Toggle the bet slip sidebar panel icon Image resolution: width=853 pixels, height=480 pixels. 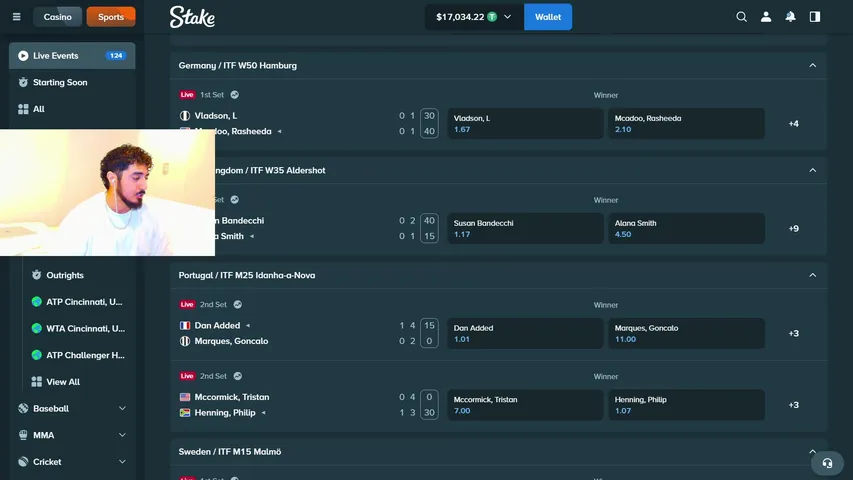(815, 17)
